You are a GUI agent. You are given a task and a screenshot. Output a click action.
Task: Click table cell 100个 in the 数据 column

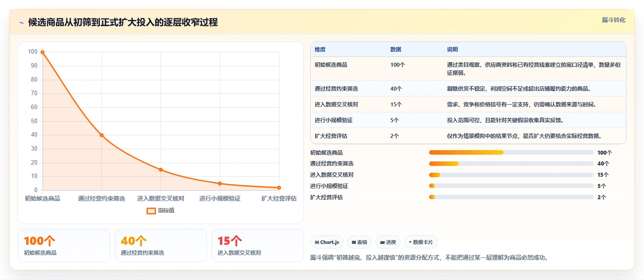pyautogui.click(x=397, y=65)
